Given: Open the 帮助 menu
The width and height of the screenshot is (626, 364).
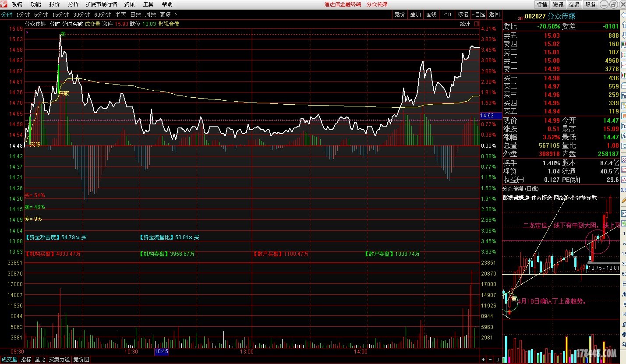Looking at the screenshot, I should tap(167, 4).
